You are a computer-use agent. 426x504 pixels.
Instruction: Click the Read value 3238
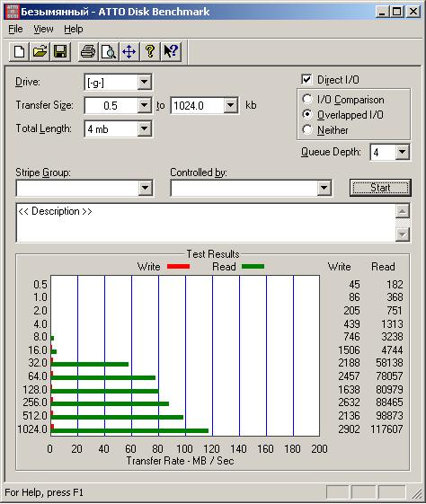pos(392,337)
